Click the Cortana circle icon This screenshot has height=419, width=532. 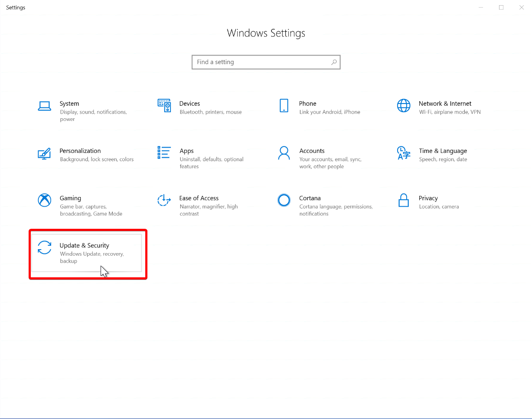(284, 200)
